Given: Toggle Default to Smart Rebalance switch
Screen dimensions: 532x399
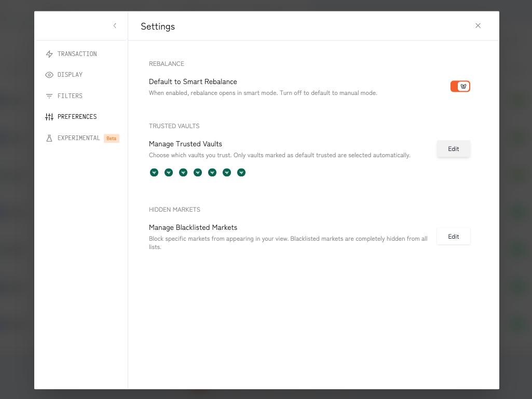Looking at the screenshot, I should pyautogui.click(x=460, y=87).
